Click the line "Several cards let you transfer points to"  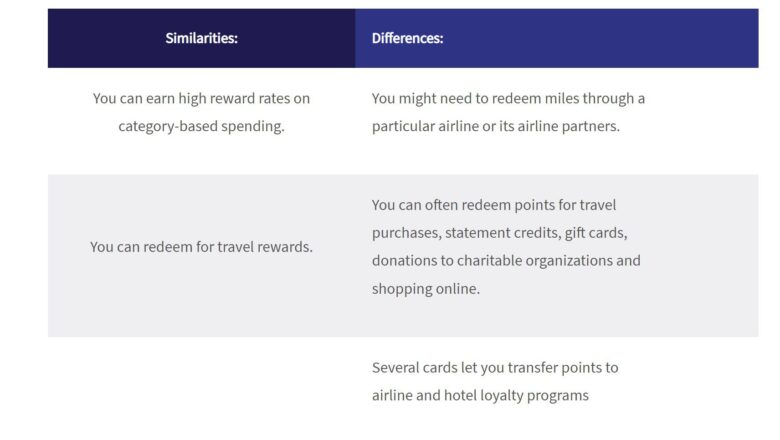click(x=495, y=367)
